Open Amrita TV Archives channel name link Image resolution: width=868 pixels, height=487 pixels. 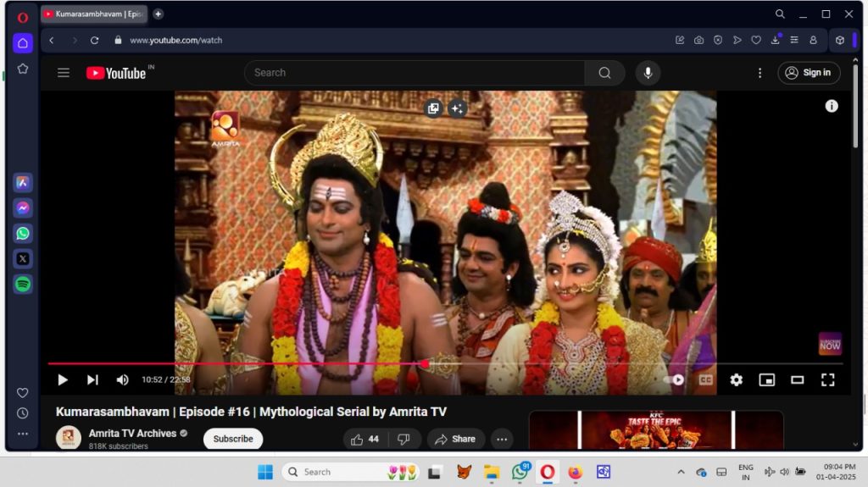[132, 434]
